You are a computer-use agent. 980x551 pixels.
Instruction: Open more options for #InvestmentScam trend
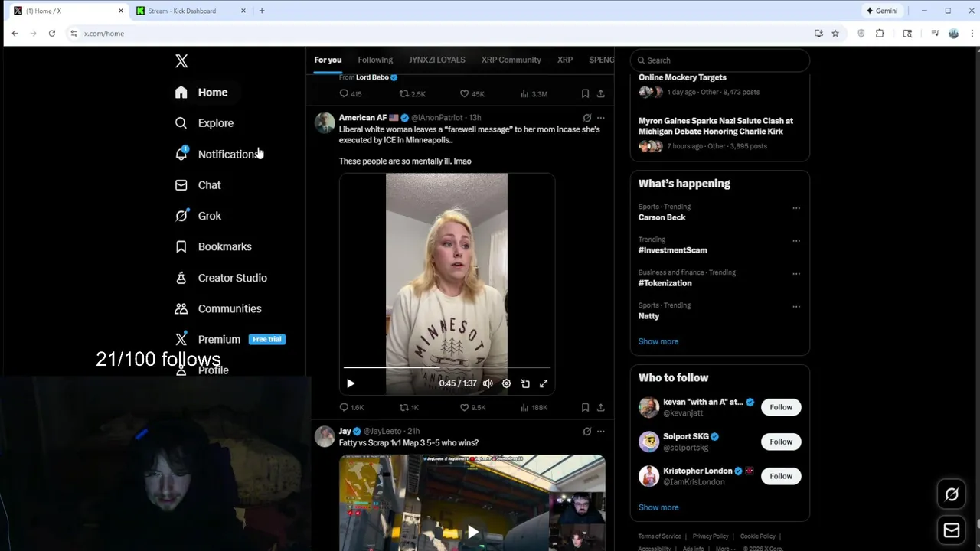[796, 241]
